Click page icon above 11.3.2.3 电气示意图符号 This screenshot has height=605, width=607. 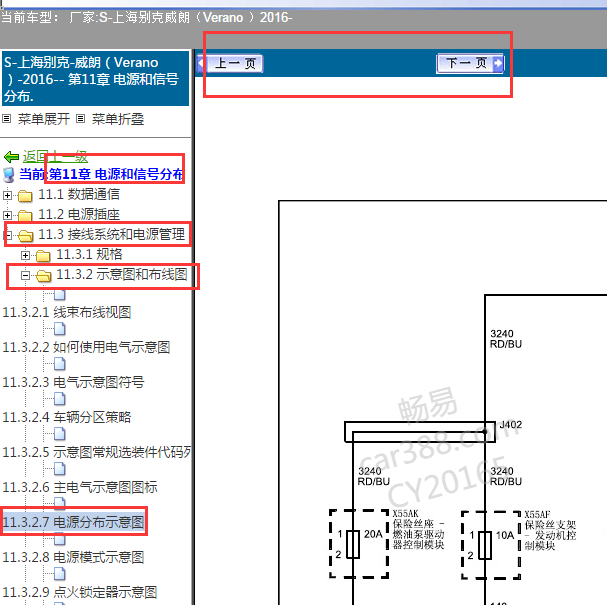60,364
